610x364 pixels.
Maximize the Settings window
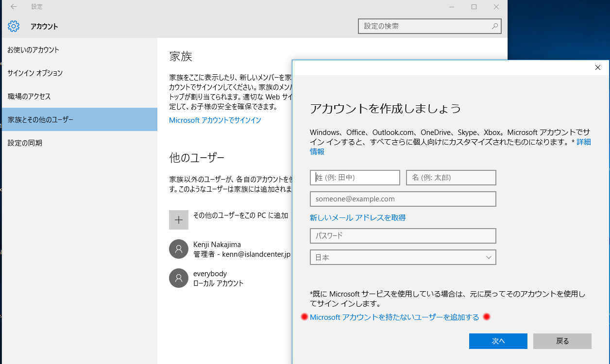click(474, 7)
